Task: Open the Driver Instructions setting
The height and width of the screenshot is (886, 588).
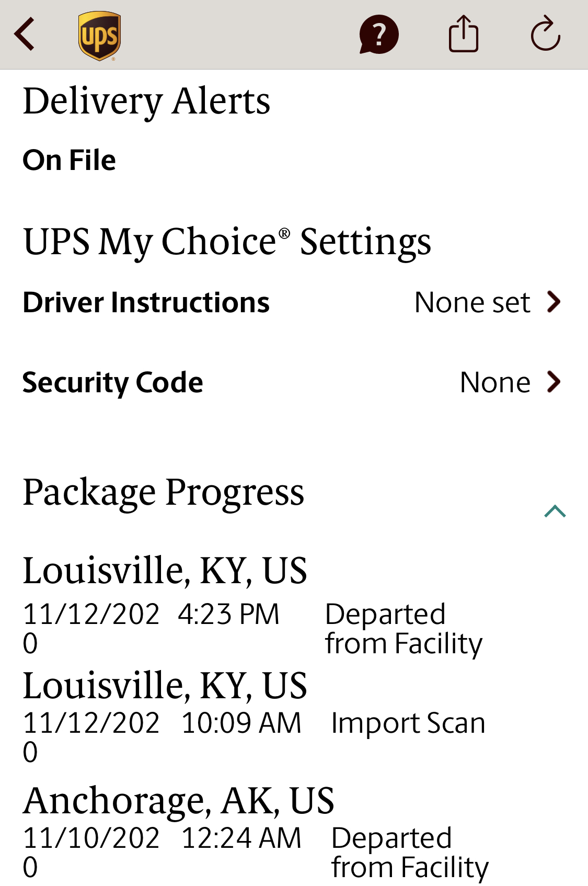Action: tap(146, 302)
